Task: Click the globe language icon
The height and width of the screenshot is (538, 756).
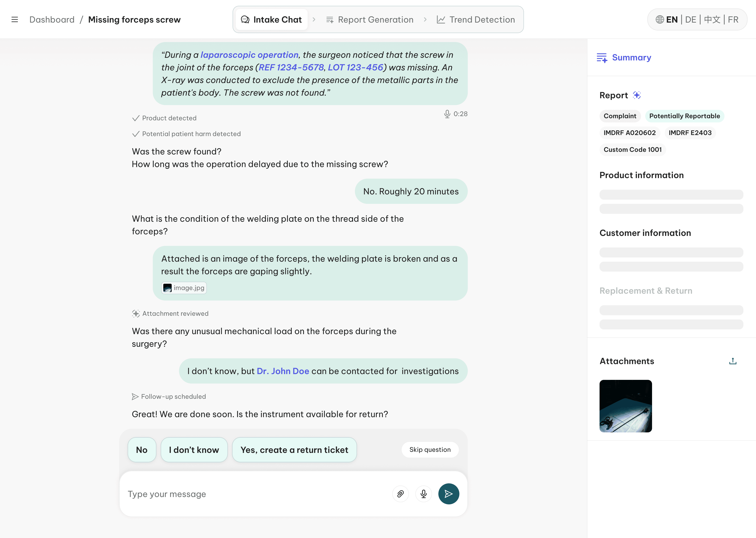Action: (659, 20)
